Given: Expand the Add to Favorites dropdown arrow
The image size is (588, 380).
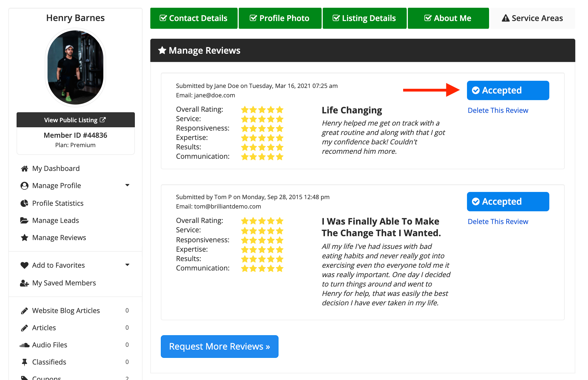Looking at the screenshot, I should [127, 265].
